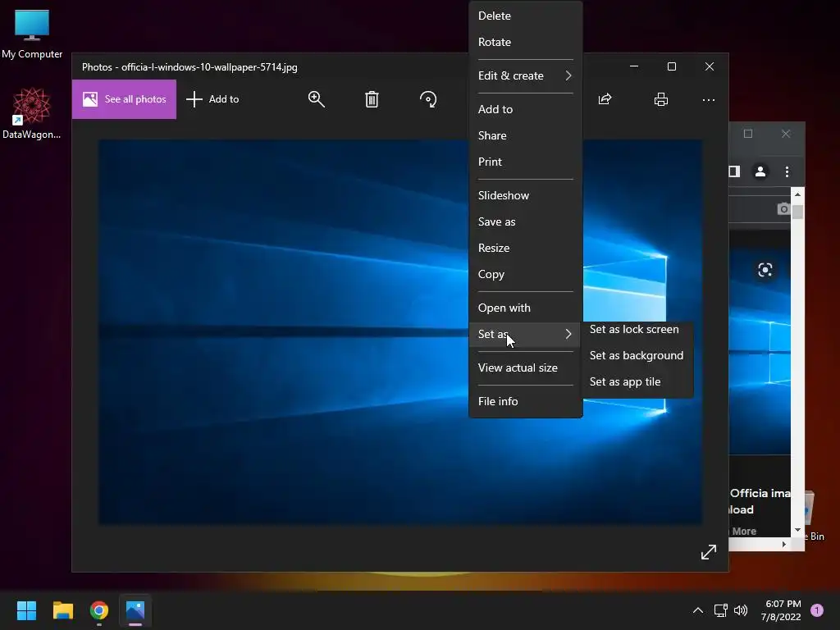Viewport: 840px width, 630px height.
Task: Expand the Set as submenu entry
Action: 526,334
